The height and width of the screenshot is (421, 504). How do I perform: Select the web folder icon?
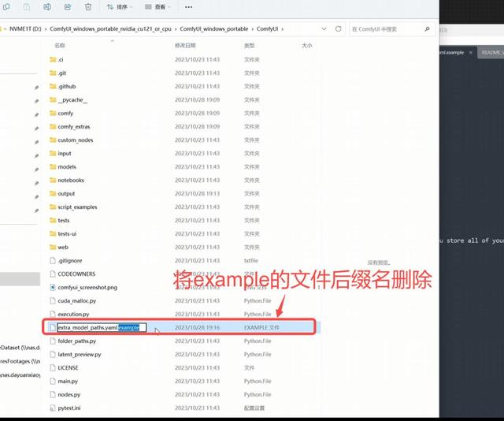53,247
